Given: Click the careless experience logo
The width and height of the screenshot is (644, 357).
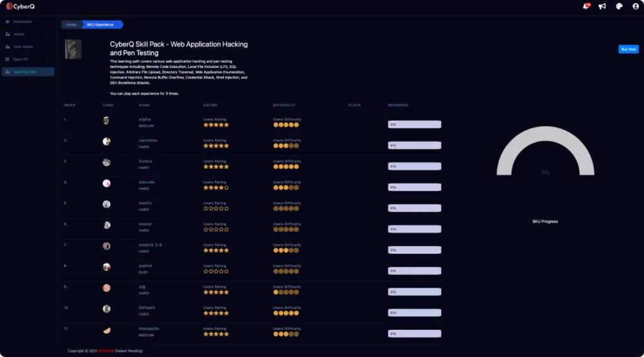Looking at the screenshot, I should coord(106,142).
